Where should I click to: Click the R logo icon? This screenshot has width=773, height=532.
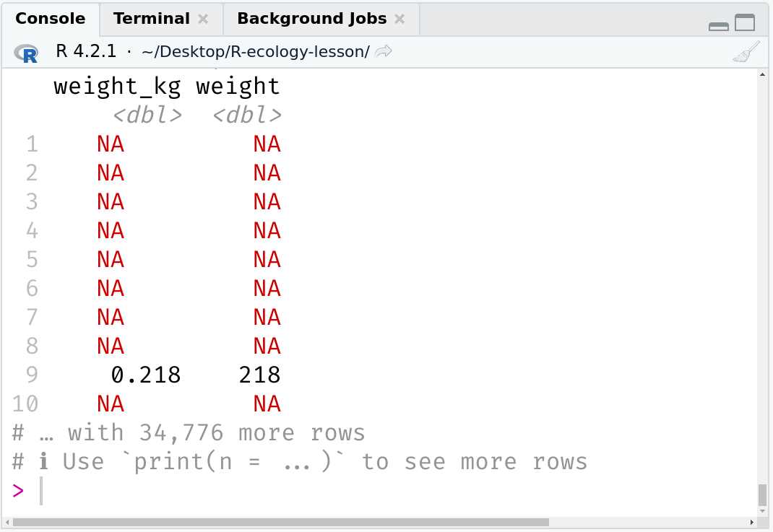click(26, 53)
